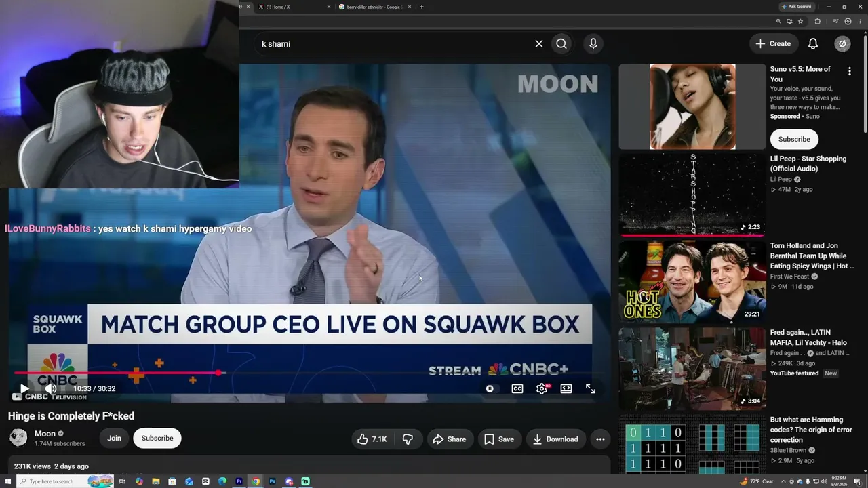Click the Ask Gemini button in Chrome

[x=797, y=7]
